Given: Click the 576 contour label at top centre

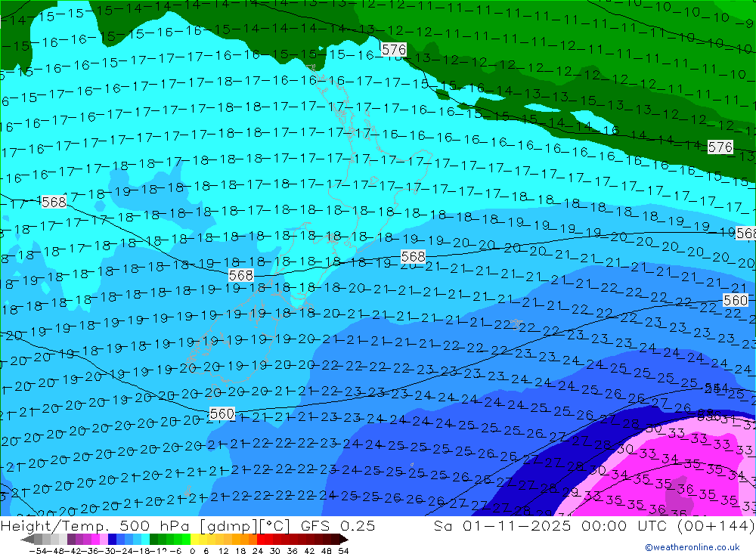Looking at the screenshot, I should [394, 49].
